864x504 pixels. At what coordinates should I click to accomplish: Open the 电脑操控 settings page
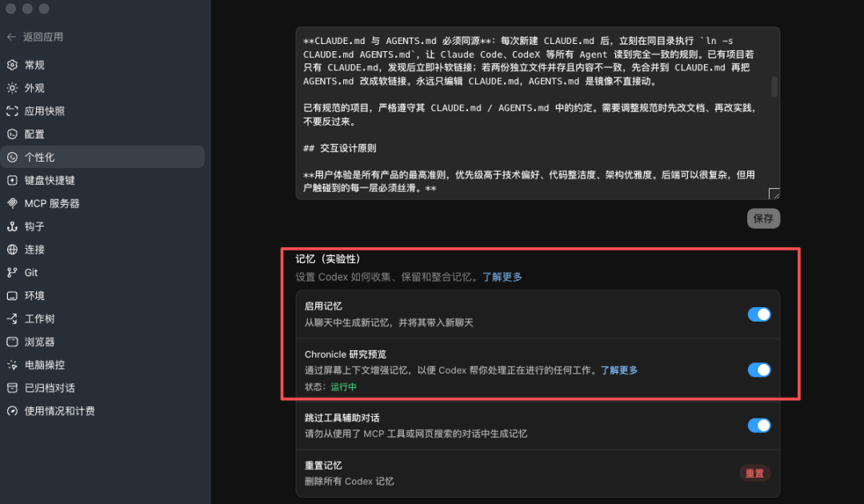[102, 365]
